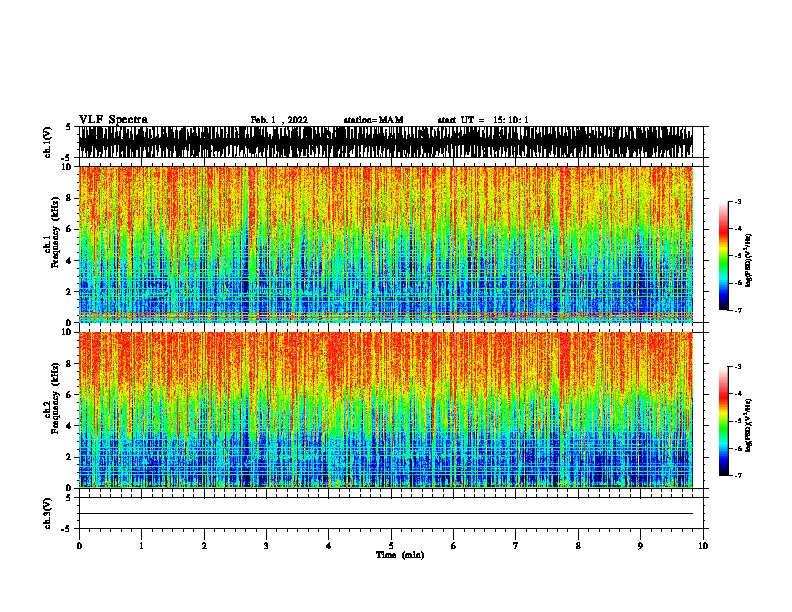Click the ch.2 frequency tick label '4'
The image size is (792, 612).
[x=70, y=426]
